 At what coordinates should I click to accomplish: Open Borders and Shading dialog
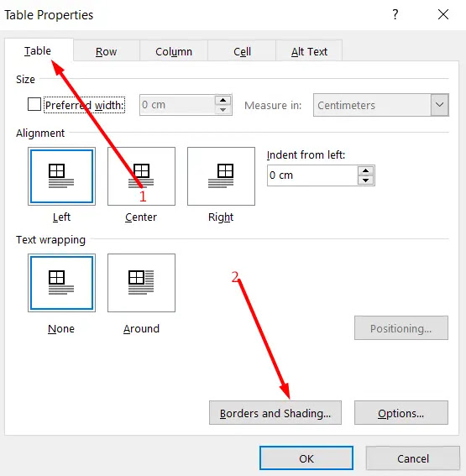275,413
